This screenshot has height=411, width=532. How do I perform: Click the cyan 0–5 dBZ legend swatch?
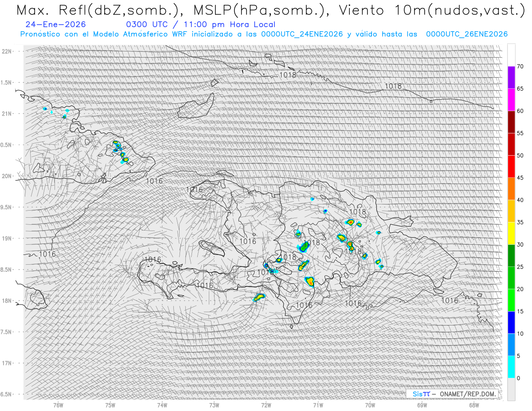coord(511,367)
